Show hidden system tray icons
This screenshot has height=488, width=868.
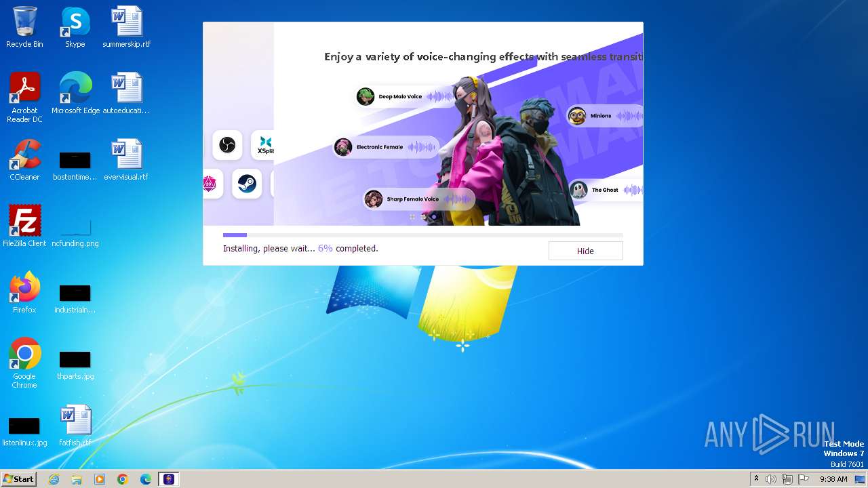point(756,479)
